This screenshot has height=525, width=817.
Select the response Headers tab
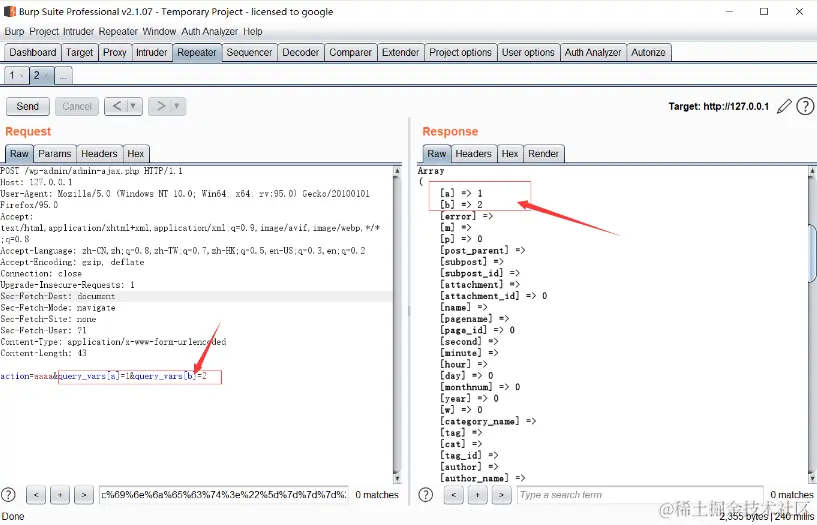click(x=473, y=154)
